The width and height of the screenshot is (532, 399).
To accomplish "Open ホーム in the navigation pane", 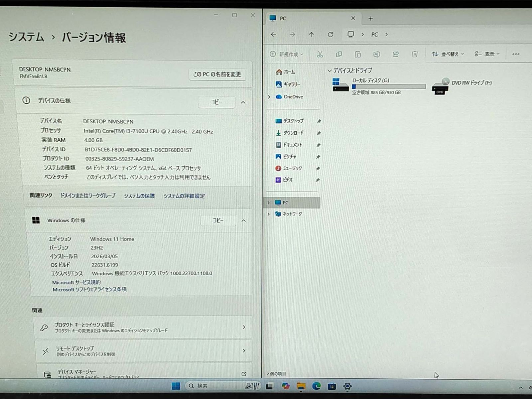I will (285, 72).
